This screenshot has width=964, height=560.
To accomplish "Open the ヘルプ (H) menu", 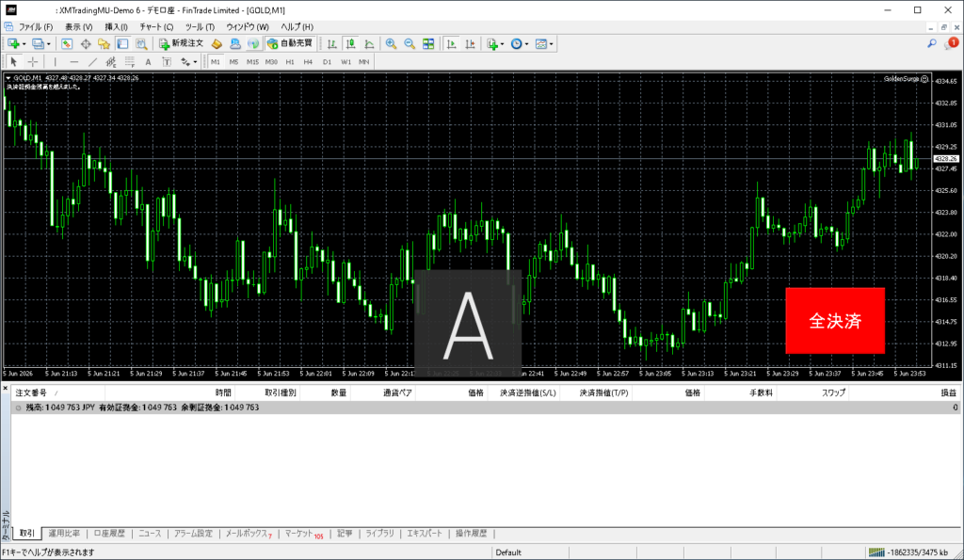I will coord(297,27).
